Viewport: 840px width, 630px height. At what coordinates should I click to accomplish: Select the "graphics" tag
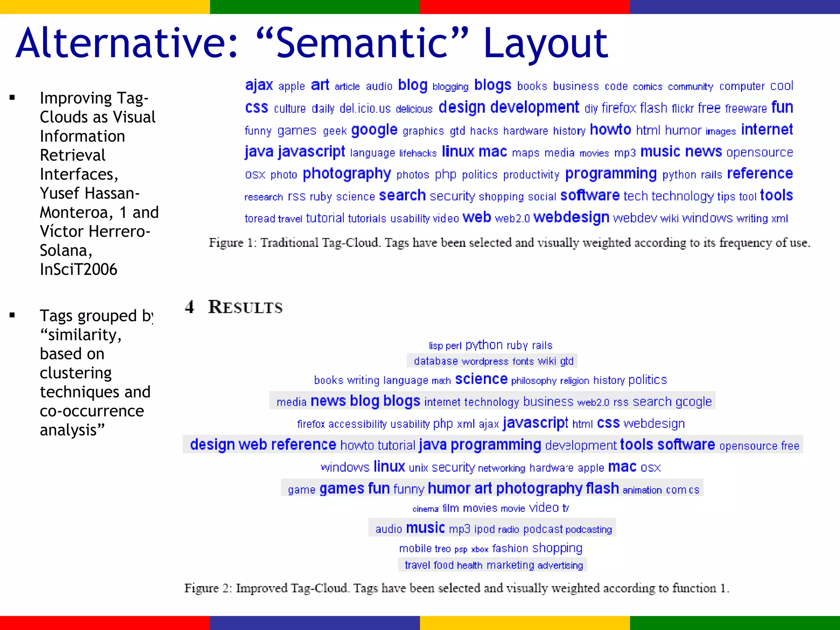click(x=423, y=131)
